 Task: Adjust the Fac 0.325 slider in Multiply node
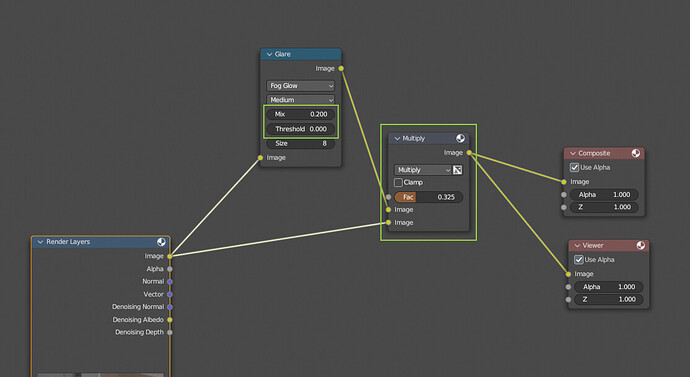[429, 197]
